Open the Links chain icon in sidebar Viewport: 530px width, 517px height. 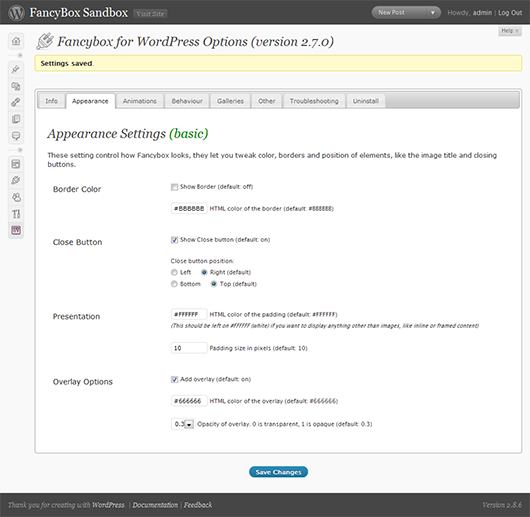(16, 102)
